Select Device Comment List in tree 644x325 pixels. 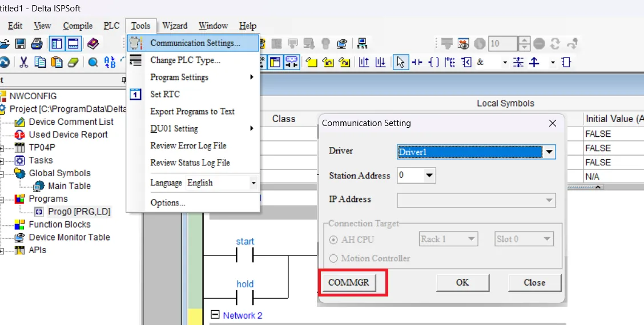[71, 122]
